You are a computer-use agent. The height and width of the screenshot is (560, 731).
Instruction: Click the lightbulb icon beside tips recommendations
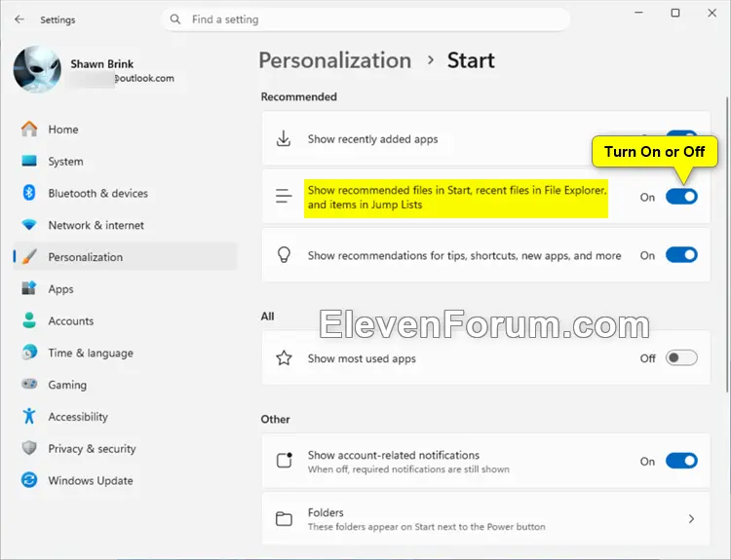click(284, 255)
